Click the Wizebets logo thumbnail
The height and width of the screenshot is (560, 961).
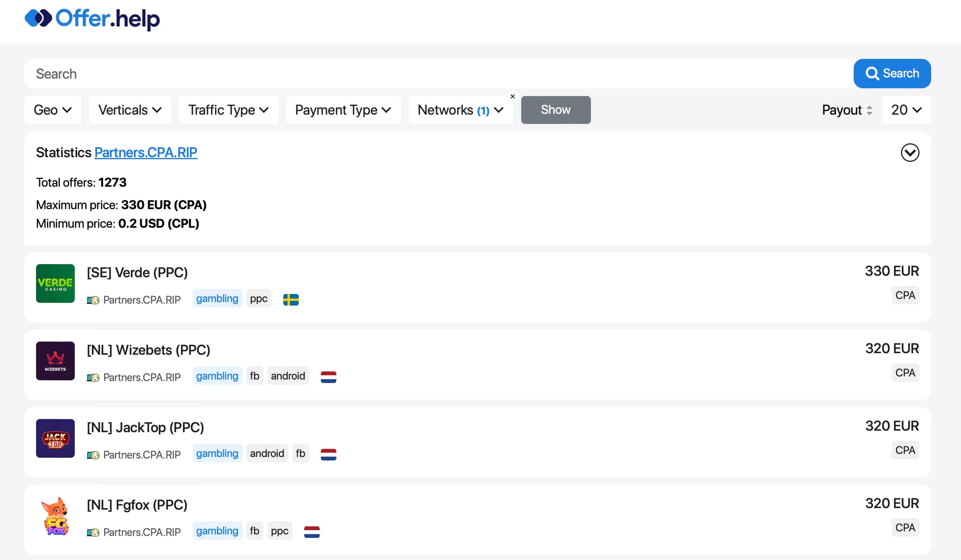click(x=55, y=361)
